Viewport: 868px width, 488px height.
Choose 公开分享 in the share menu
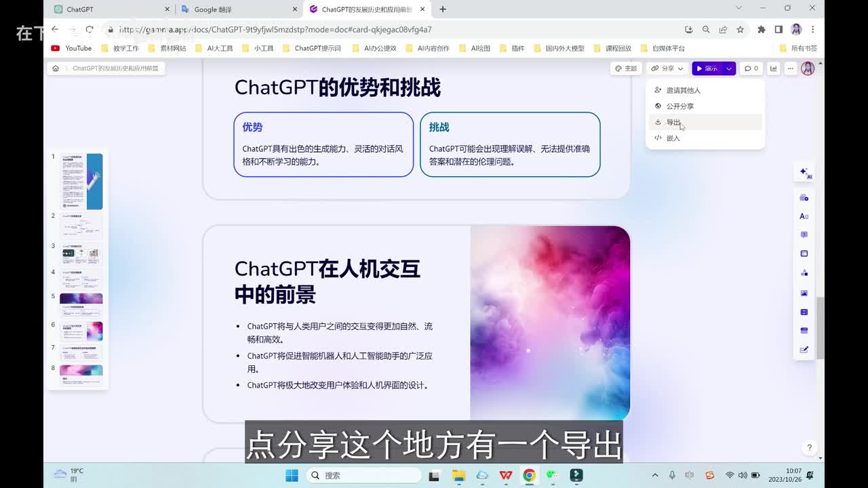(679, 106)
